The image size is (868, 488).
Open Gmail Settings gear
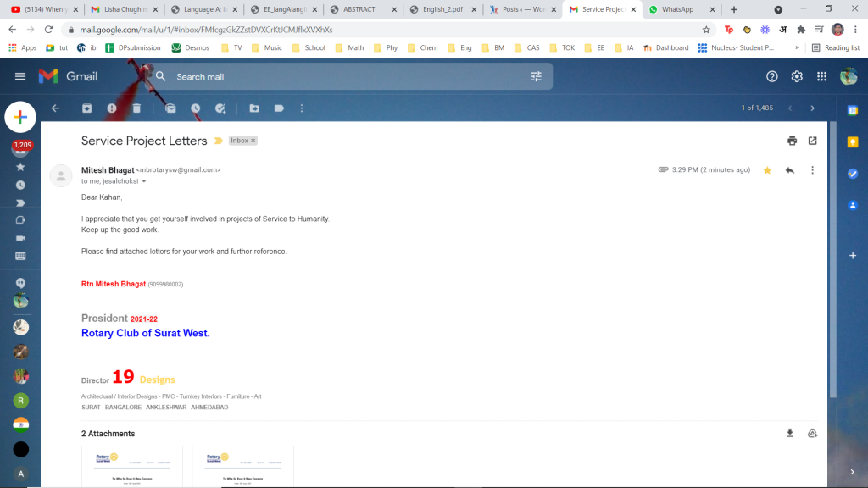pyautogui.click(x=797, y=76)
